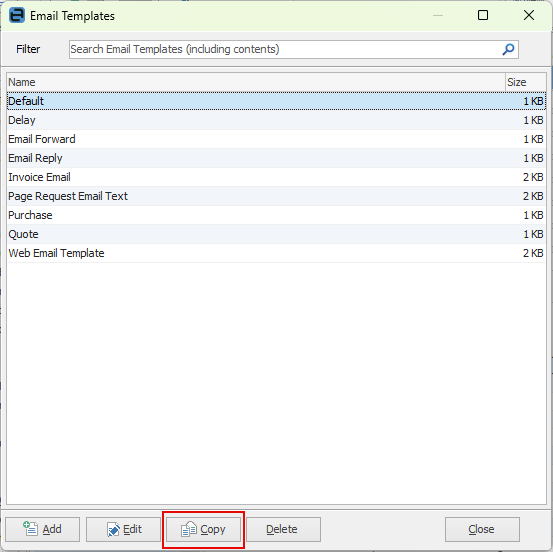553x552 pixels.
Task: Click the Add button's document icon
Action: pyautogui.click(x=30, y=529)
